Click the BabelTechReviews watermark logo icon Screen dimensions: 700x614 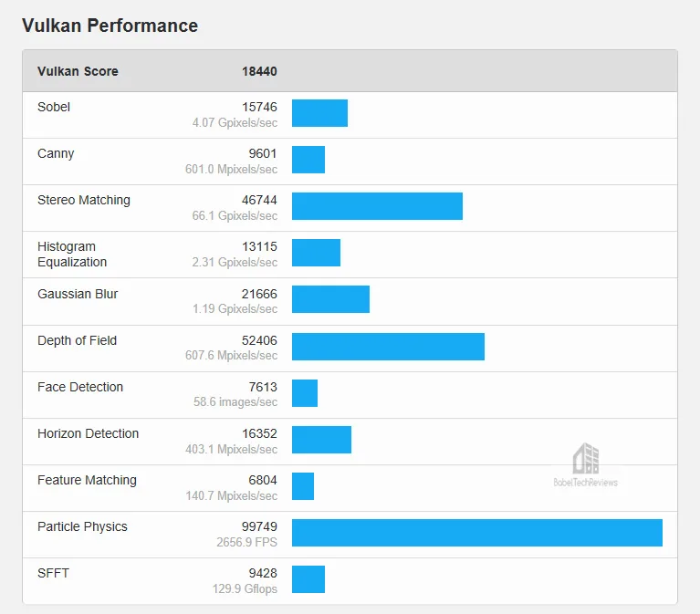[586, 458]
